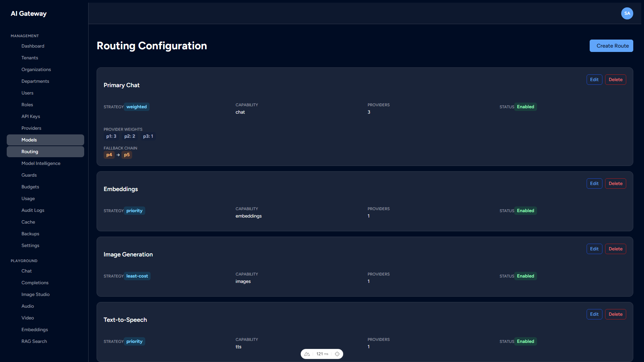Delete the Text-to-Speech route
This screenshot has height=362, width=644.
pyautogui.click(x=615, y=314)
